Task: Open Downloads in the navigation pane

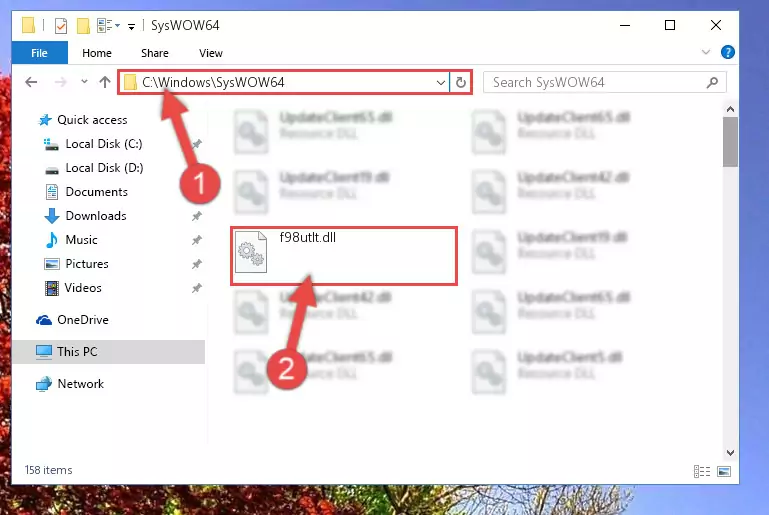Action: [96, 216]
